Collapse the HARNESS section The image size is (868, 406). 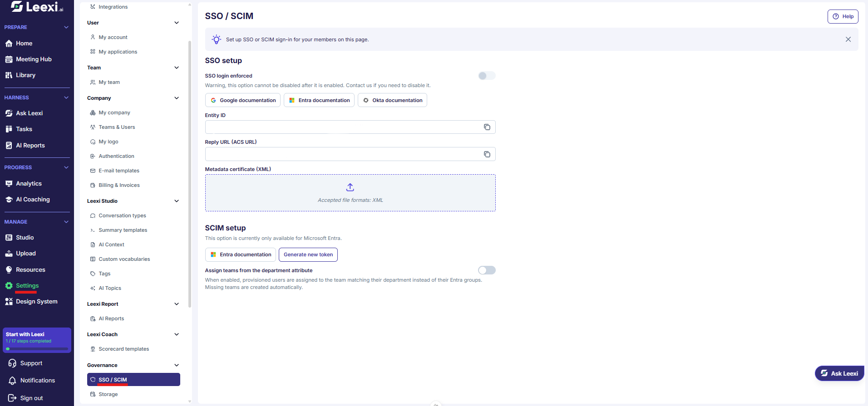tap(66, 98)
